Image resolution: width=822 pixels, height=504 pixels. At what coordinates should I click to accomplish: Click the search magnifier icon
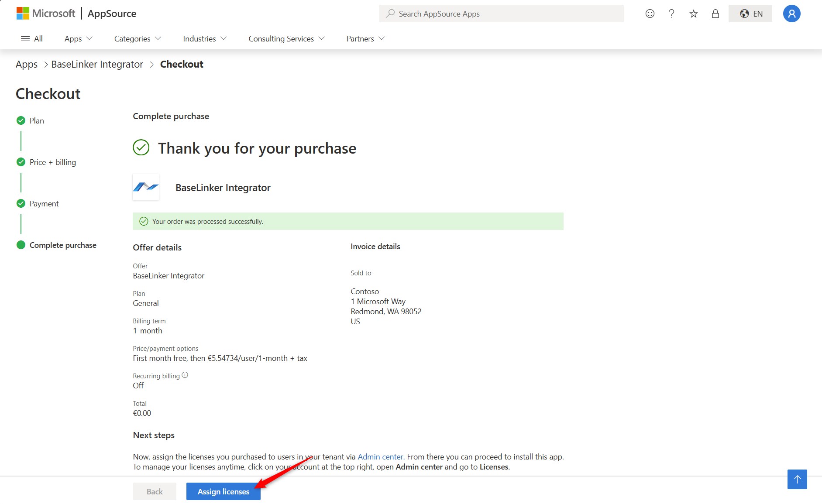click(x=390, y=14)
